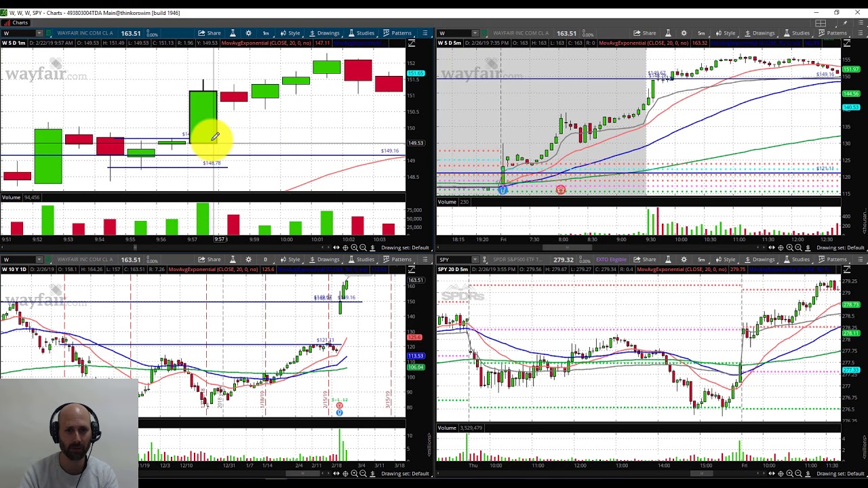Open Drawing set: Default under SPY chart
This screenshot has width=868, height=488.
coord(840,474)
